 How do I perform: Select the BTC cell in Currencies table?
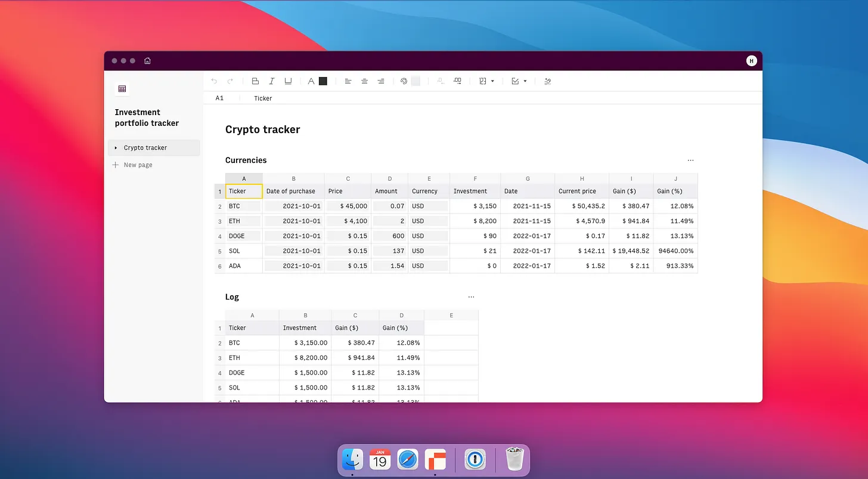click(244, 206)
